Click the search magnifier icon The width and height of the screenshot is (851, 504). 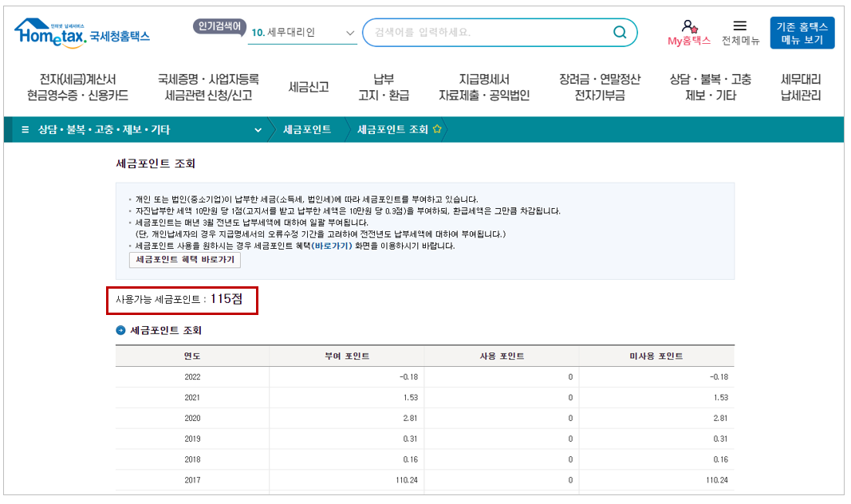pos(620,32)
